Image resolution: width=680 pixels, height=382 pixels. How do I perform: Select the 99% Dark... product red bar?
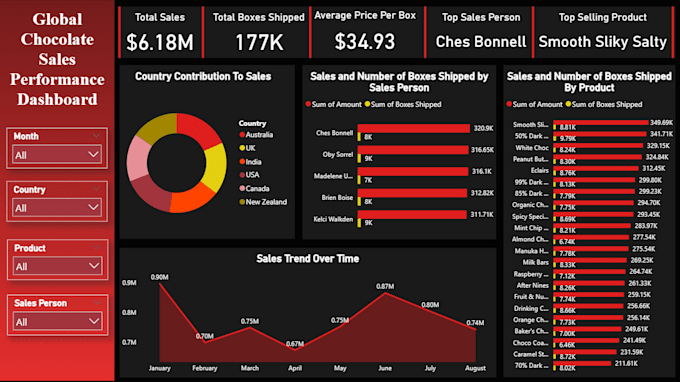point(594,180)
